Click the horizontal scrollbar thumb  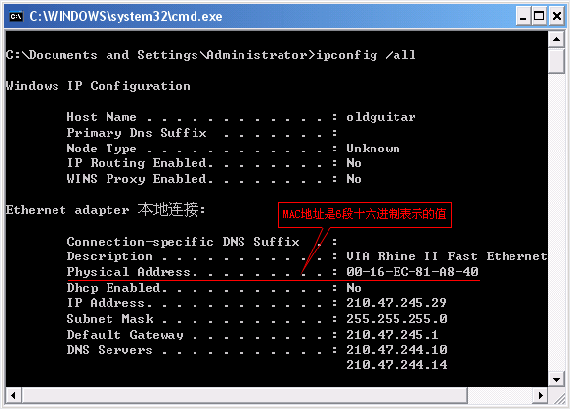coord(244,395)
